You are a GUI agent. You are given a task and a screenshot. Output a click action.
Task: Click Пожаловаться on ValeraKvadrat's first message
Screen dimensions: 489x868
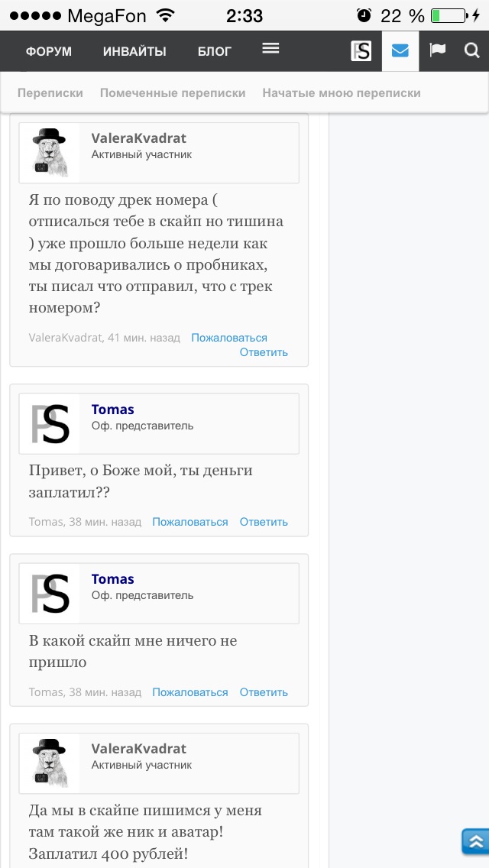click(229, 338)
